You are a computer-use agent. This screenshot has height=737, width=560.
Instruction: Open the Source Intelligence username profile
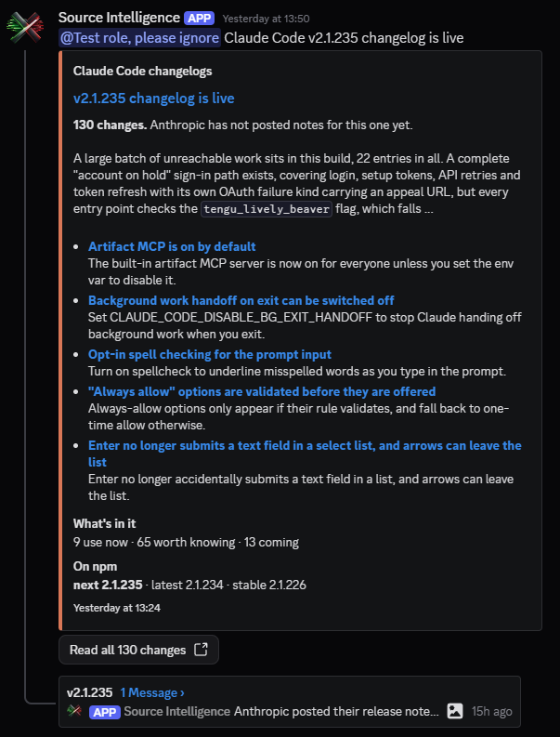pos(119,18)
